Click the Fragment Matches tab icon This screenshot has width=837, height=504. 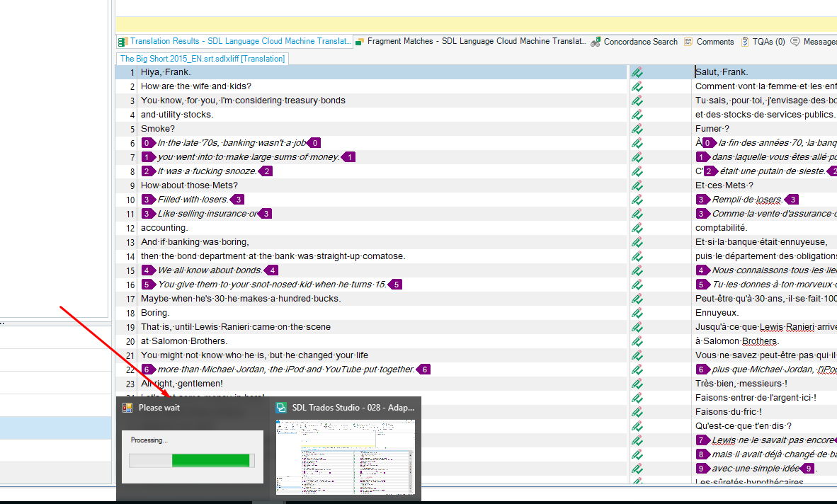click(x=360, y=42)
